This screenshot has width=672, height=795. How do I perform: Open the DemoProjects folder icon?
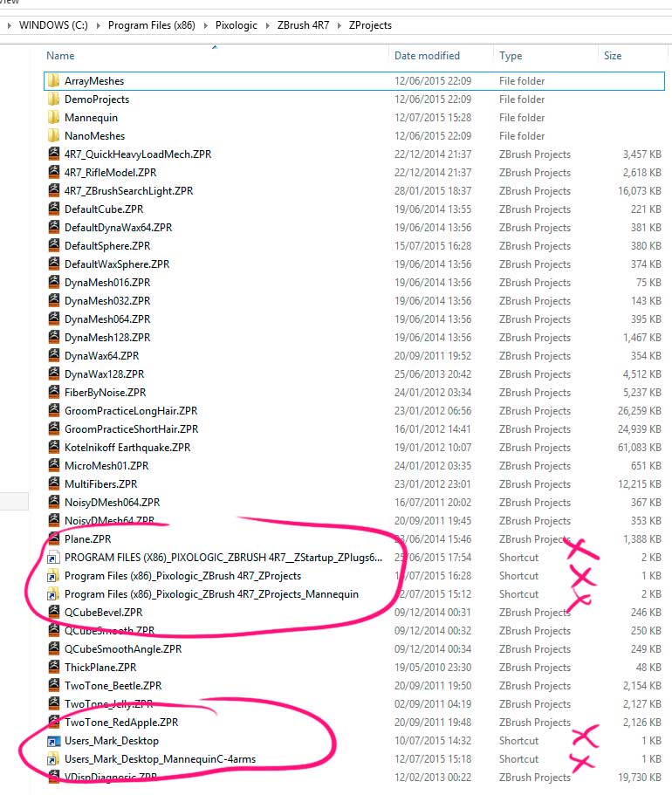[53, 99]
